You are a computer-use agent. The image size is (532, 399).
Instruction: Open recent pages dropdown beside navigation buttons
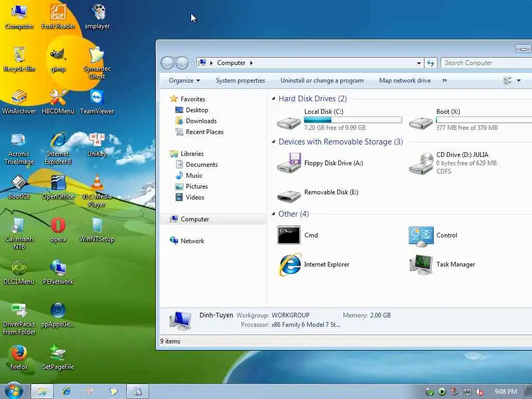(192, 63)
